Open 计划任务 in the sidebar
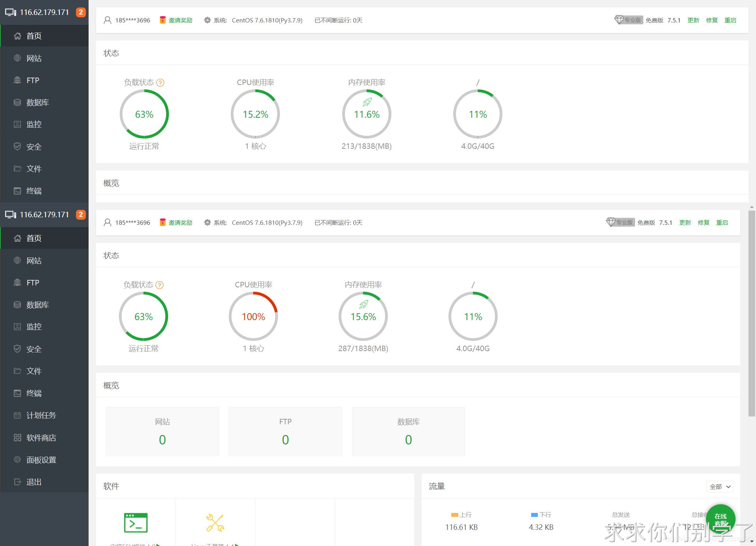 (41, 415)
